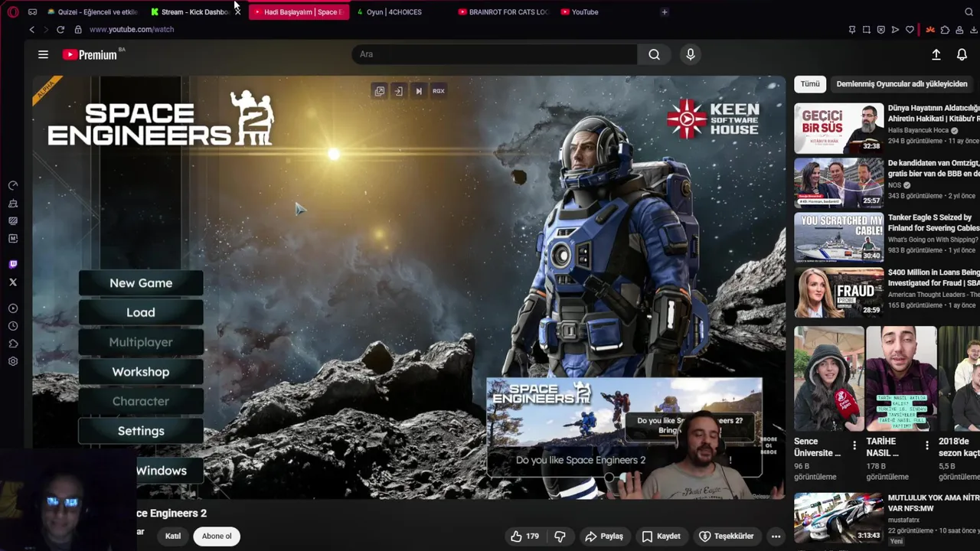The height and width of the screenshot is (551, 980).
Task: Open Player panel in Opera sidebar
Action: pyautogui.click(x=13, y=308)
